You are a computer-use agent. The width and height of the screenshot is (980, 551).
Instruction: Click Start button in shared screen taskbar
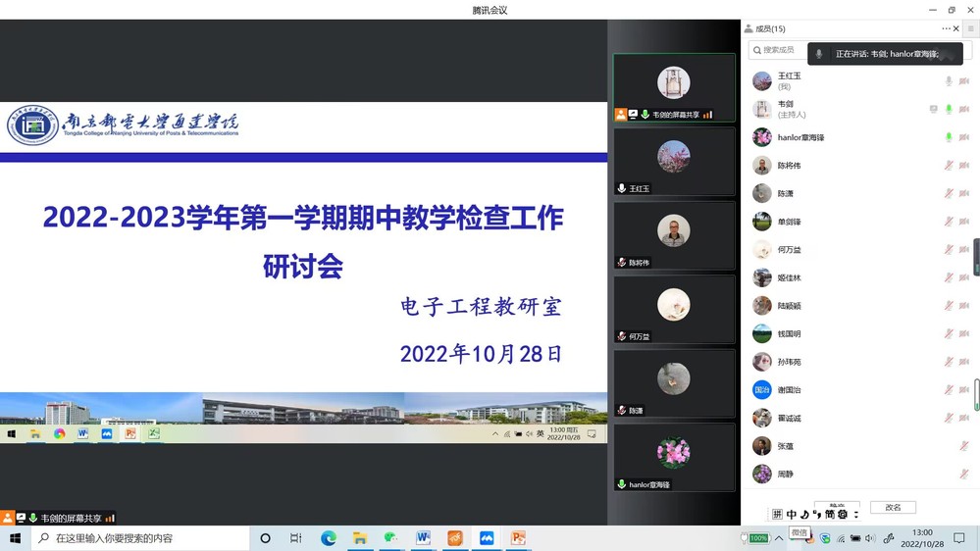(11, 433)
